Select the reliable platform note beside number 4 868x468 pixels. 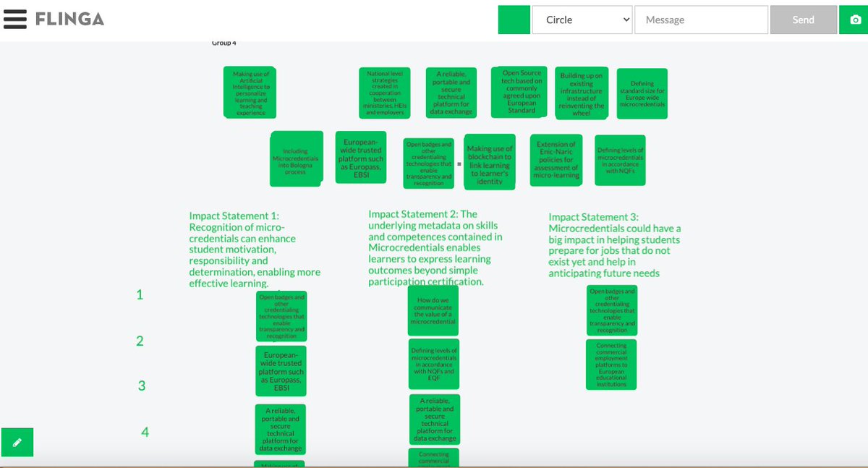[281, 429]
